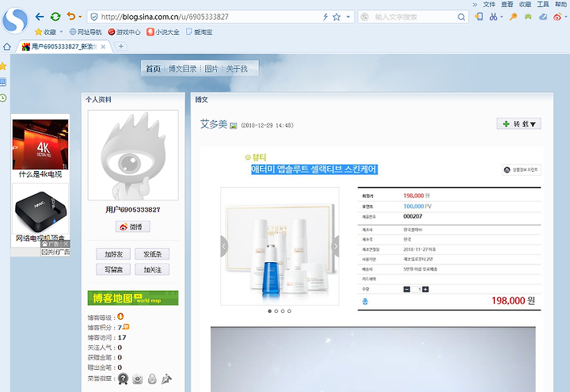Click the 4K TV ad thumbnail
The height and width of the screenshot is (392, 570).
coord(40,144)
